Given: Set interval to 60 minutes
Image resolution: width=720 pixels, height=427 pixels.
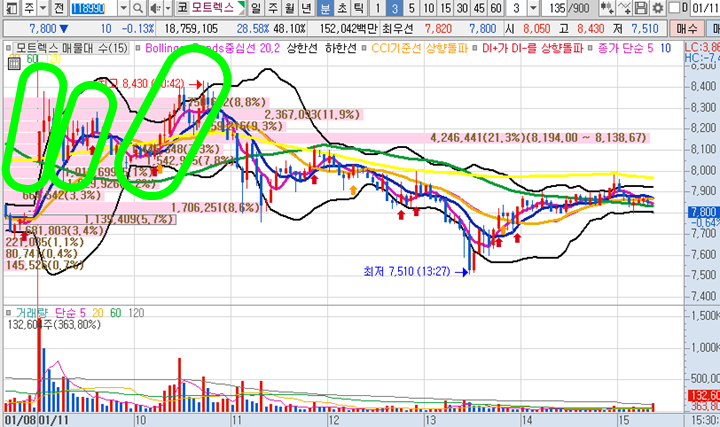Looking at the screenshot, I should point(495,8).
